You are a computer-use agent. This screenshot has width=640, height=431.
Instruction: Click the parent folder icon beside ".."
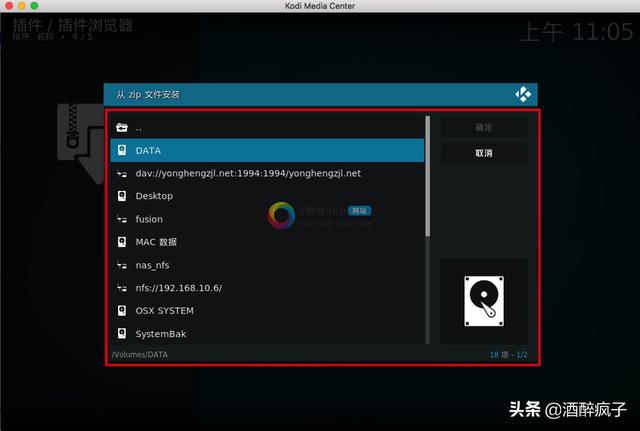(x=122, y=127)
